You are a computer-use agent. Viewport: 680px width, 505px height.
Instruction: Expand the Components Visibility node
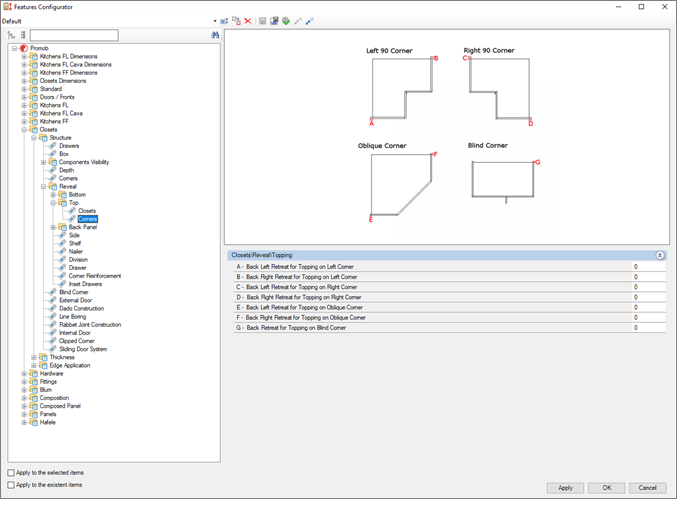point(43,163)
